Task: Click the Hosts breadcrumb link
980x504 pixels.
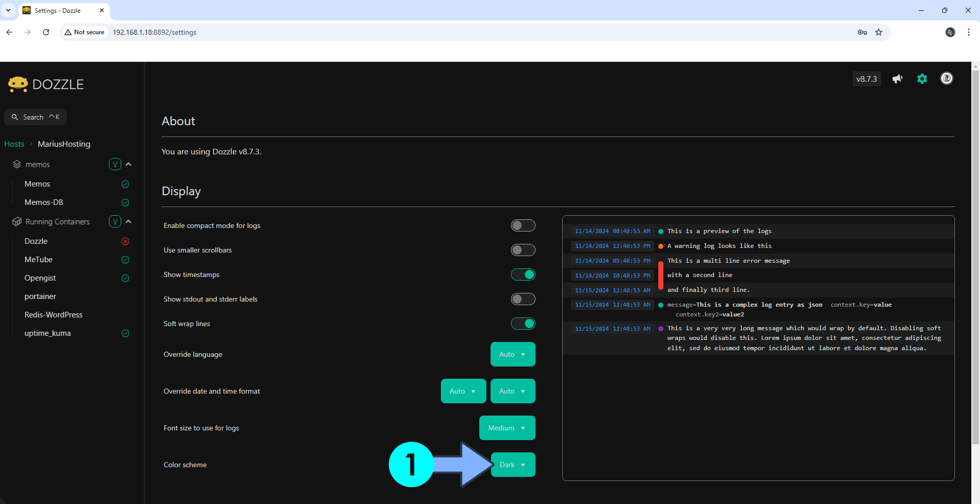Action: point(14,144)
